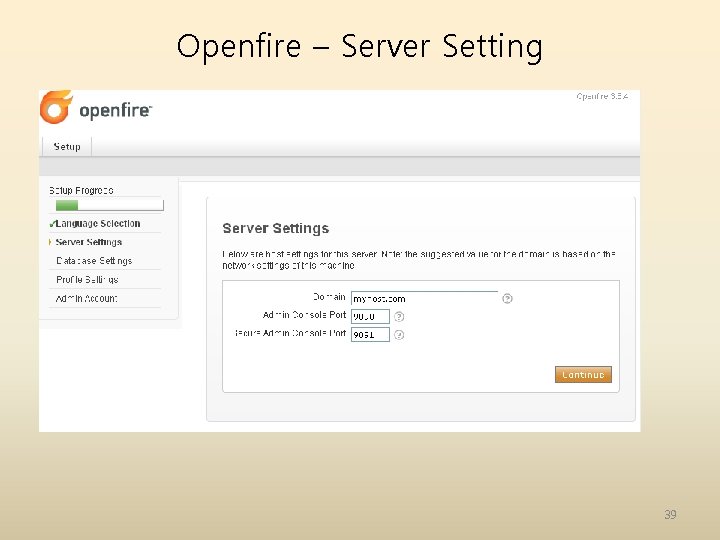Select the Setup tab
Image resolution: width=720 pixels, height=540 pixels.
67,146
